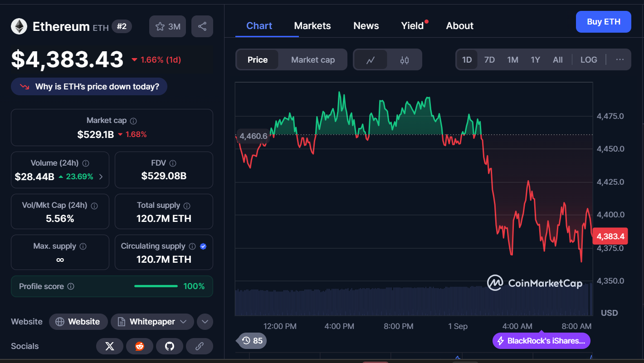Click the Buy ETH button
The width and height of the screenshot is (644, 363).
coord(604,22)
